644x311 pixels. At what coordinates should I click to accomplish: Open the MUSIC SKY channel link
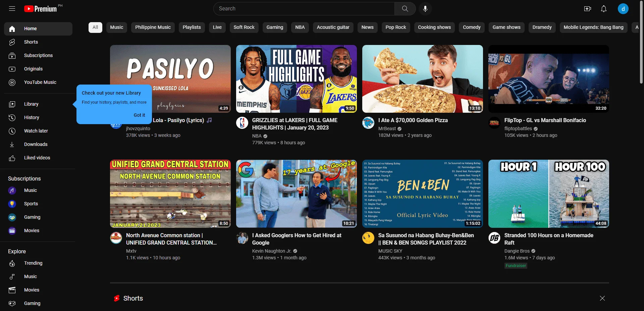pyautogui.click(x=390, y=251)
